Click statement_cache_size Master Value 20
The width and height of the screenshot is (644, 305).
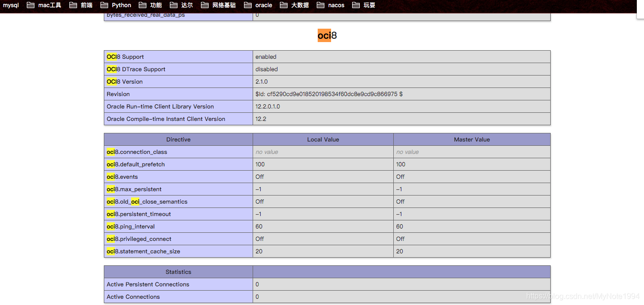(x=400, y=251)
